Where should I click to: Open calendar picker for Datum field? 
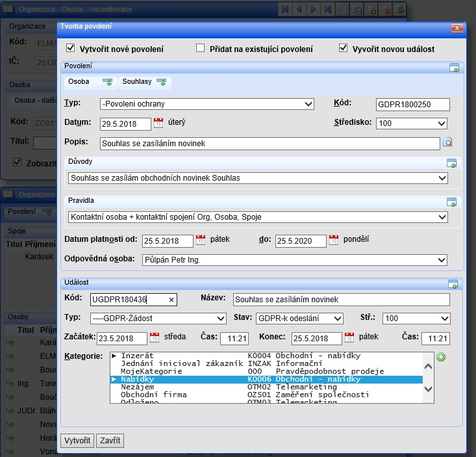(x=158, y=123)
